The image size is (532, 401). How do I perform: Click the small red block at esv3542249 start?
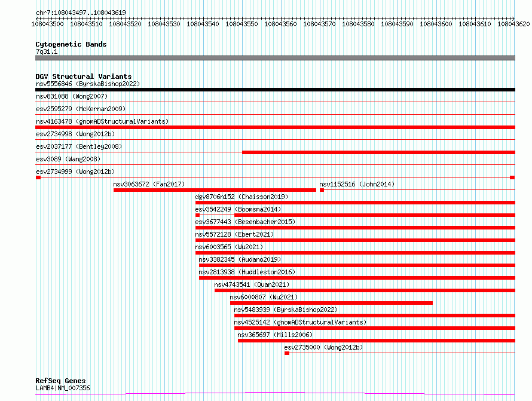coord(197,215)
